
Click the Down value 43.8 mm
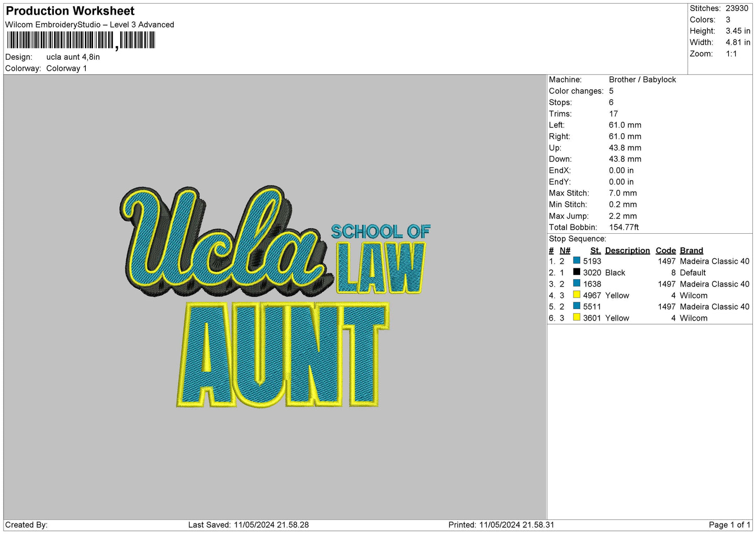pos(625,159)
